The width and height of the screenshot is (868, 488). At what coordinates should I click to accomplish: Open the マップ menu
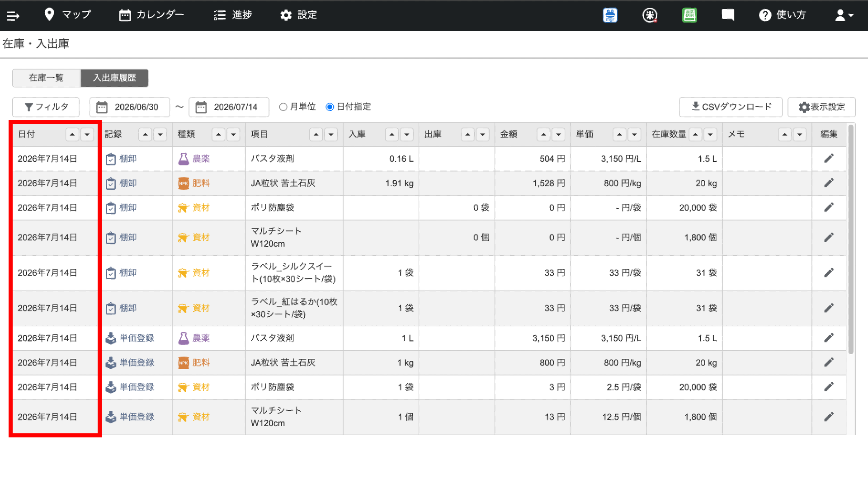pos(68,15)
